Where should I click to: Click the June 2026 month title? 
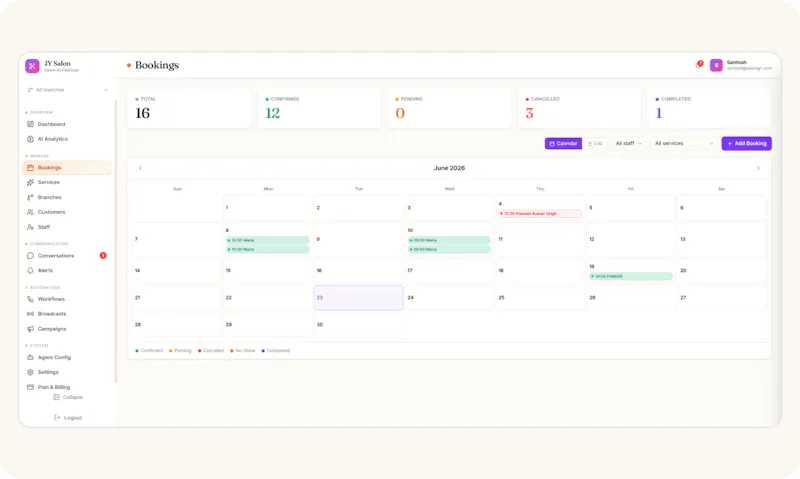coord(449,168)
